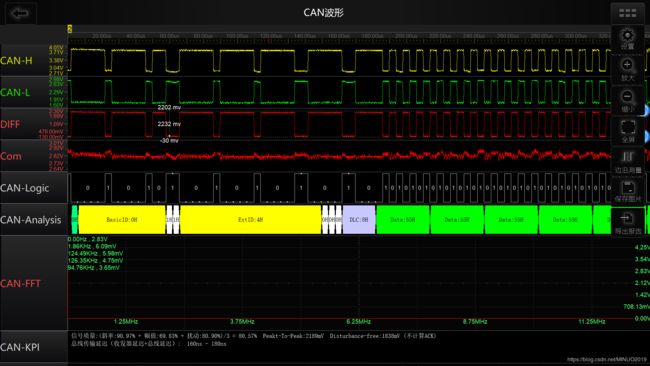Image resolution: width=650 pixels, height=366 pixels.
Task: Click the CAN波形 page title
Action: tap(323, 12)
